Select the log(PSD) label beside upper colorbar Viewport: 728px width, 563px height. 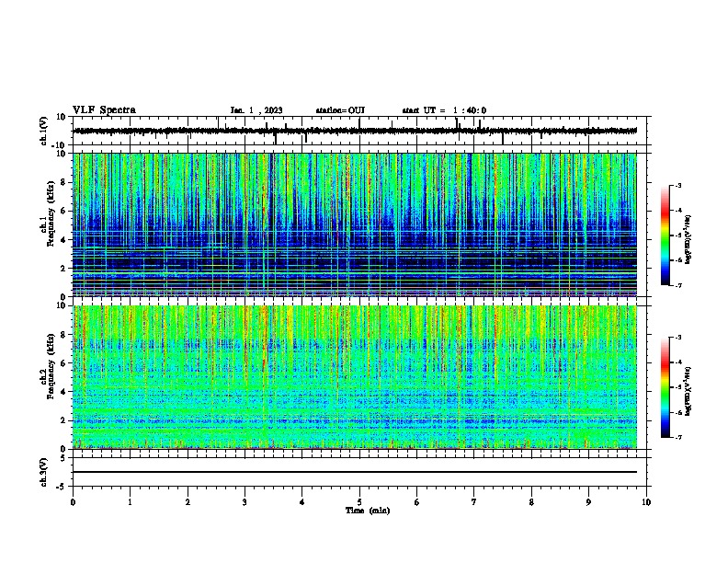688,240
